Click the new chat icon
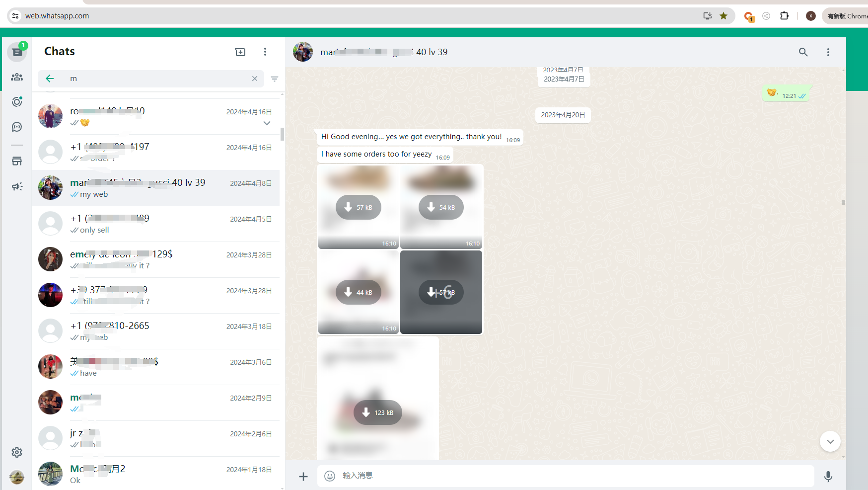This screenshot has width=868, height=490. 240,52
